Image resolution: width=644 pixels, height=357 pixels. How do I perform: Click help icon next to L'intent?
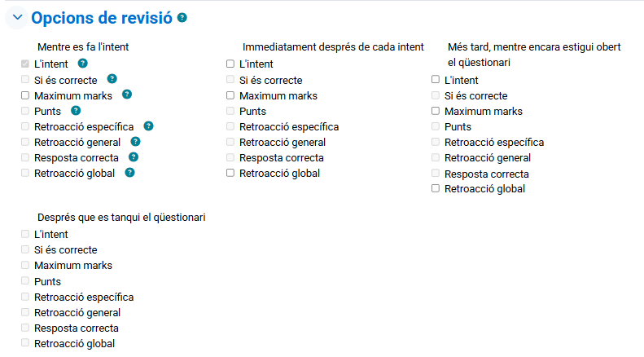[82, 64]
